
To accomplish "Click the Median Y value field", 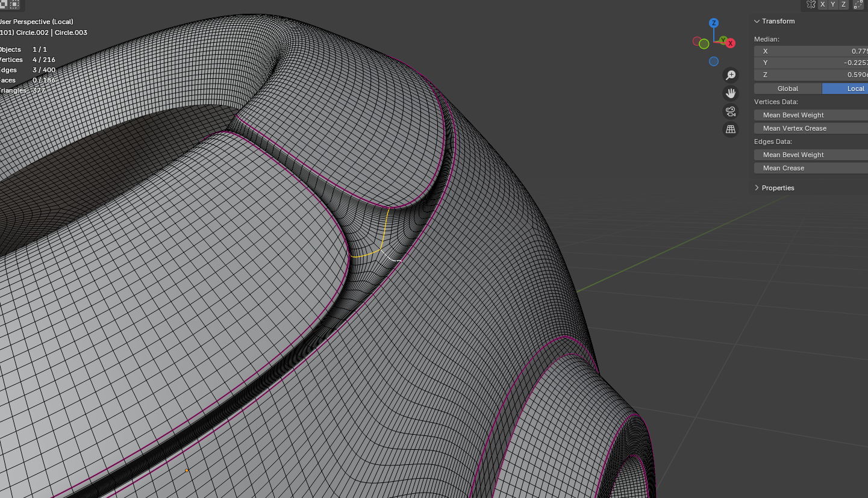I will click(x=811, y=63).
